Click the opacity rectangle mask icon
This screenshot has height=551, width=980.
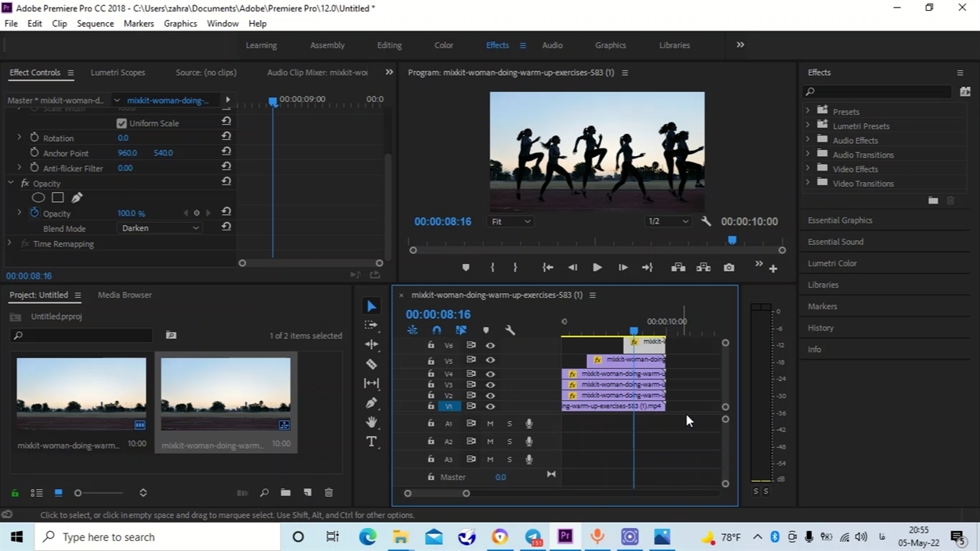pyautogui.click(x=57, y=197)
